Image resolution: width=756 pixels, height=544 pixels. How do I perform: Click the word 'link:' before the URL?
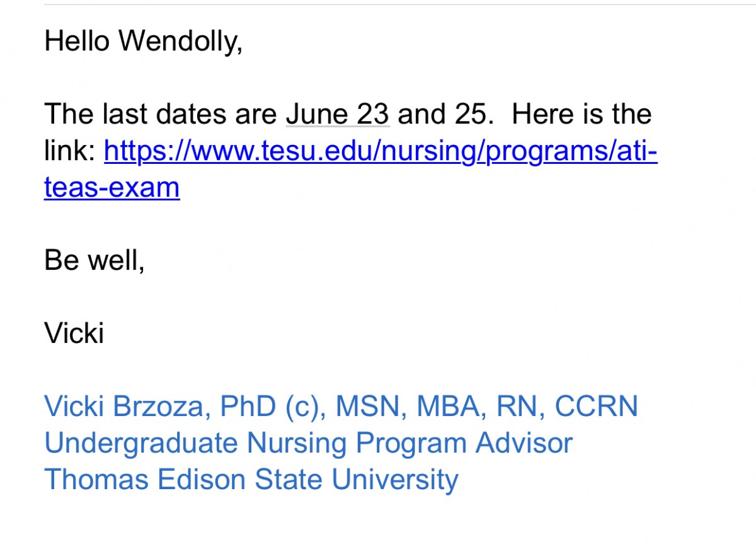(69, 151)
